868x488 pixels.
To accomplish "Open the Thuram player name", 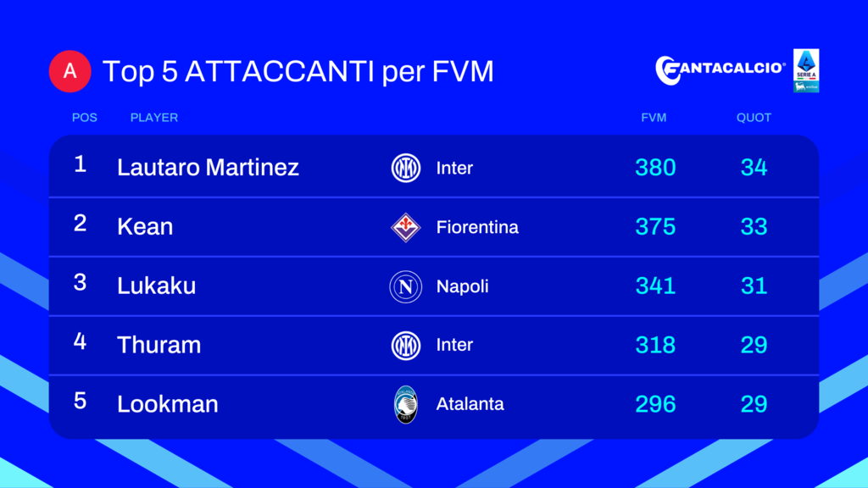I will (159, 346).
